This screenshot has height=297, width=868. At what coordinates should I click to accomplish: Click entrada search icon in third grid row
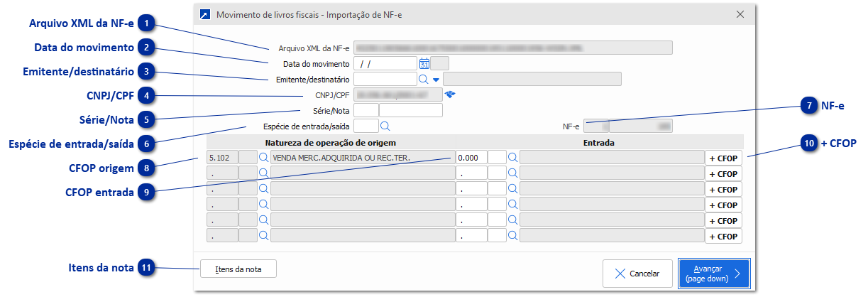pos(512,188)
